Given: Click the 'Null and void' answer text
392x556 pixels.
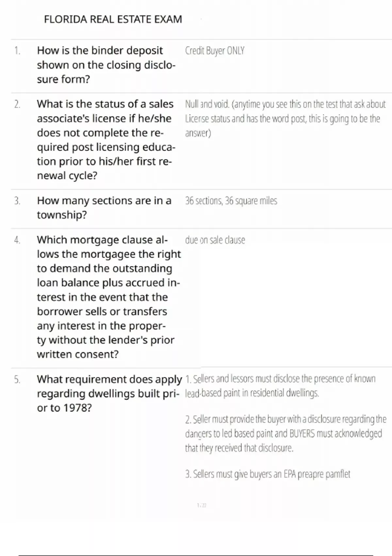Looking at the screenshot, I should (285, 118).
